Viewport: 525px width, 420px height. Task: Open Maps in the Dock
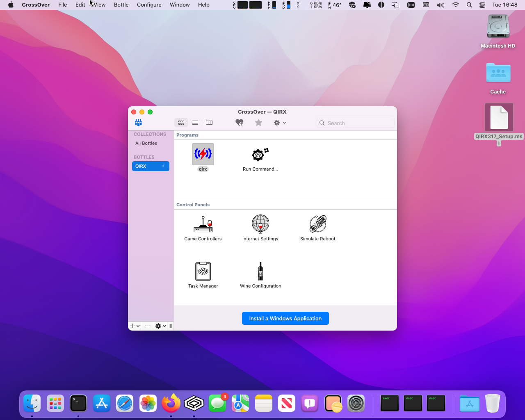coord(240,404)
